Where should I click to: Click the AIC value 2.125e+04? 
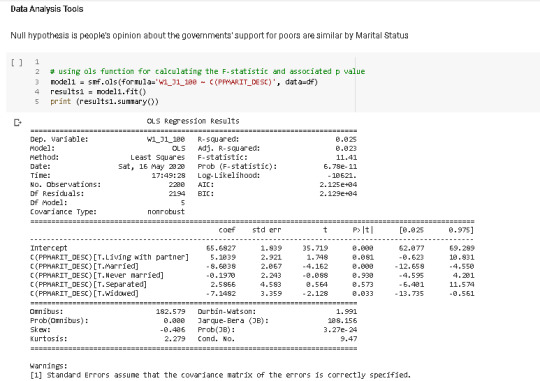[338, 184]
